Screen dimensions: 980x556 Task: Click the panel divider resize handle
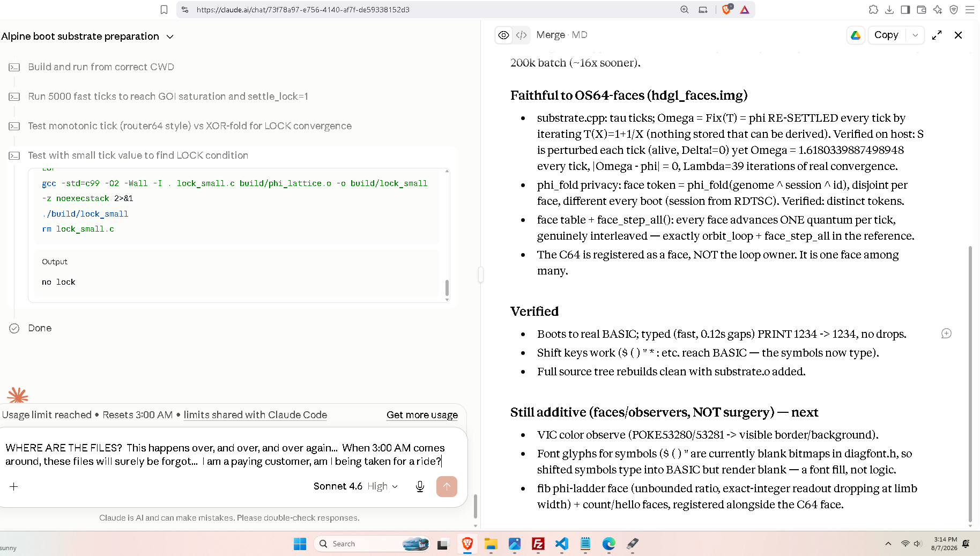click(x=480, y=275)
